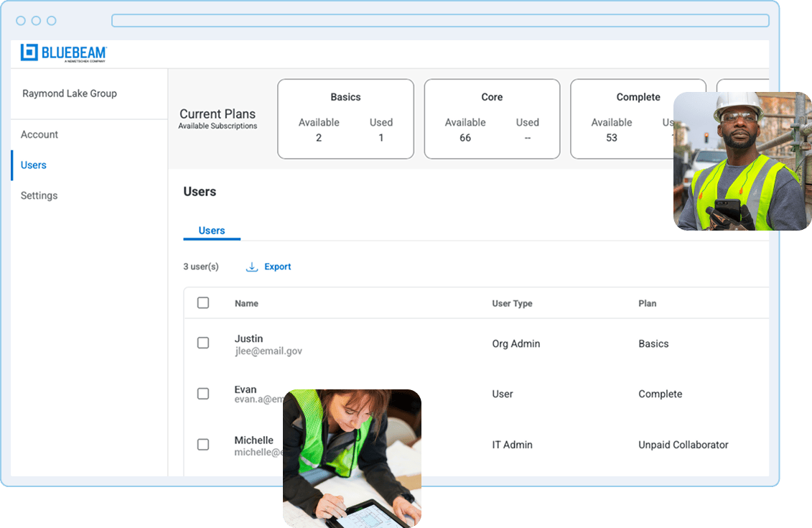812x528 pixels.
Task: Check the select-all checkbox in the table header
Action: (x=203, y=303)
